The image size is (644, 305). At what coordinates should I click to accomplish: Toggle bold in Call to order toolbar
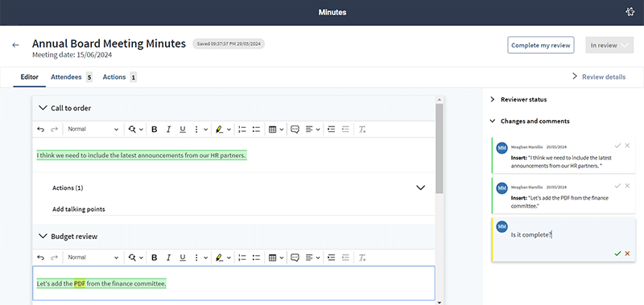pos(155,130)
